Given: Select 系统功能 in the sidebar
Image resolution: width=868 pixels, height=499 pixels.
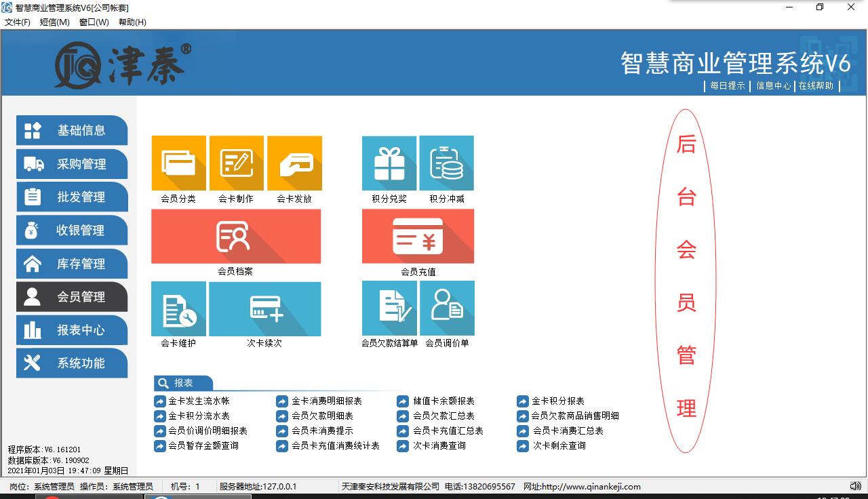Looking at the screenshot, I should coord(72,363).
